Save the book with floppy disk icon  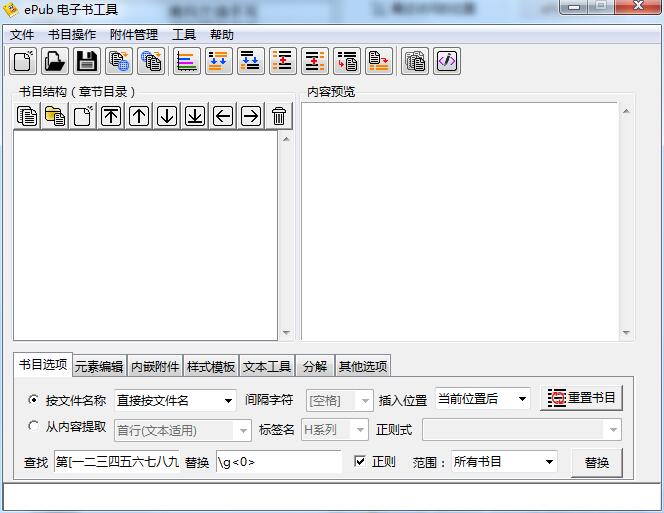[87, 61]
